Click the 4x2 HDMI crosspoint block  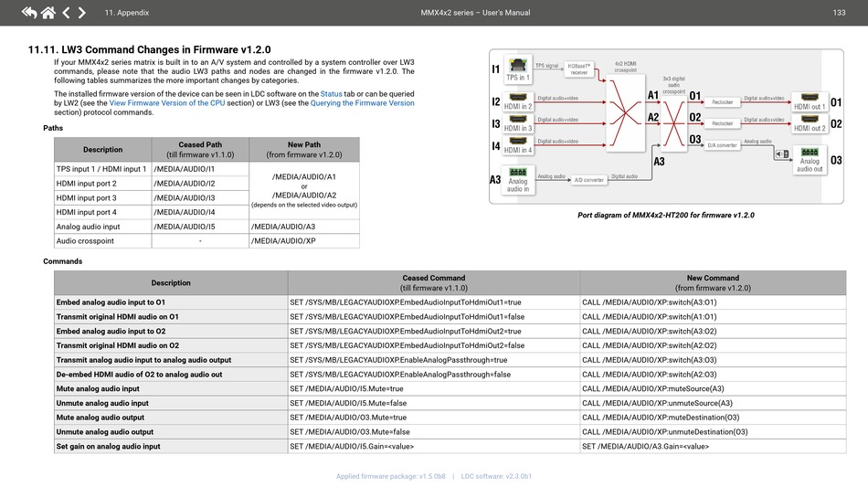point(626,114)
